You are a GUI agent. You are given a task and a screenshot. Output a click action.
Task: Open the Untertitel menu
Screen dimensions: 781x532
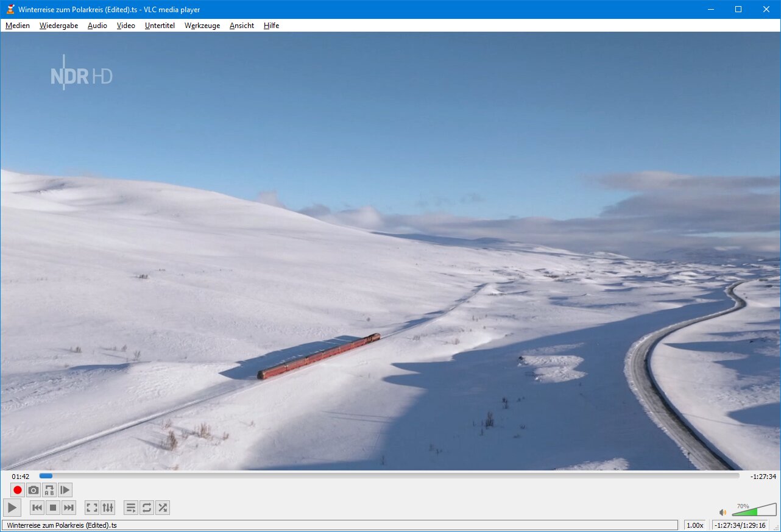point(160,26)
